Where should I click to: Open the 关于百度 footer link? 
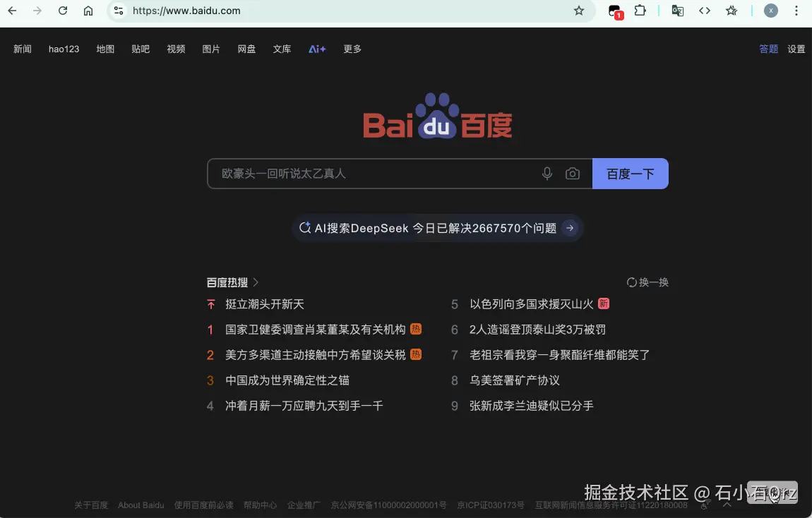click(91, 505)
